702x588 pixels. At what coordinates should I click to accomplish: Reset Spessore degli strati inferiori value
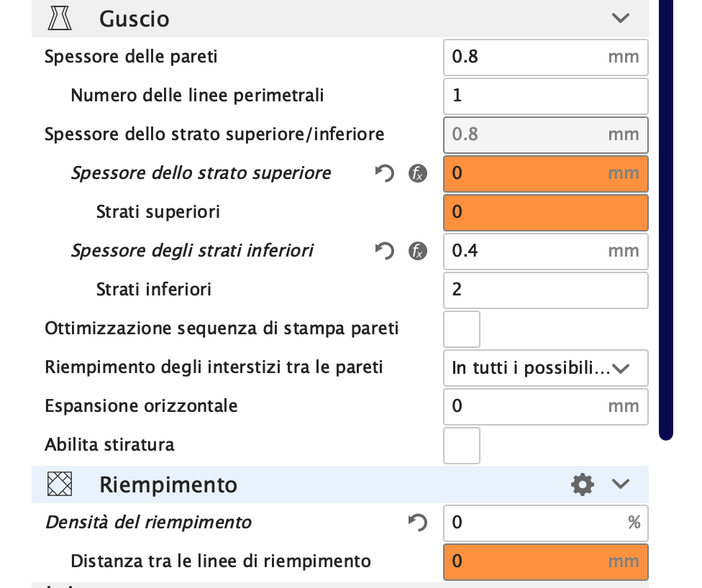pyautogui.click(x=385, y=251)
